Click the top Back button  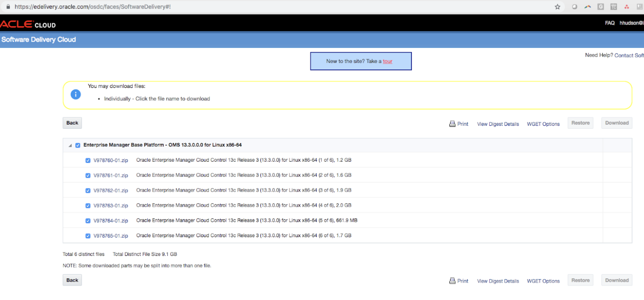72,123
